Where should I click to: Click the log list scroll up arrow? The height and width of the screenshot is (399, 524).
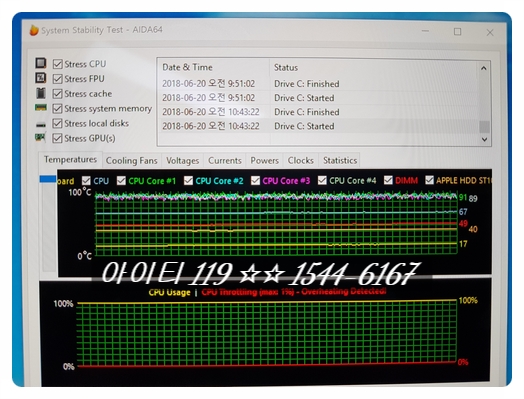point(484,68)
